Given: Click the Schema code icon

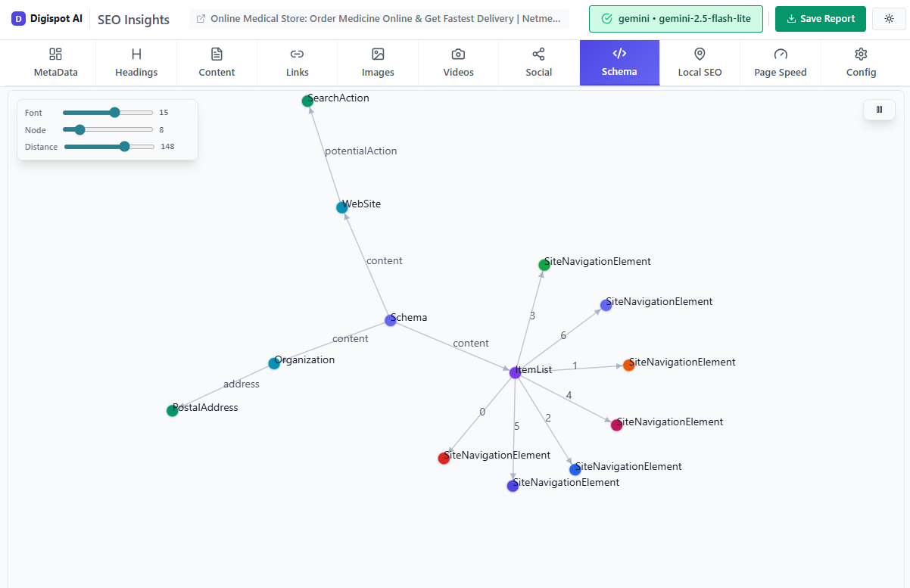Looking at the screenshot, I should (619, 54).
